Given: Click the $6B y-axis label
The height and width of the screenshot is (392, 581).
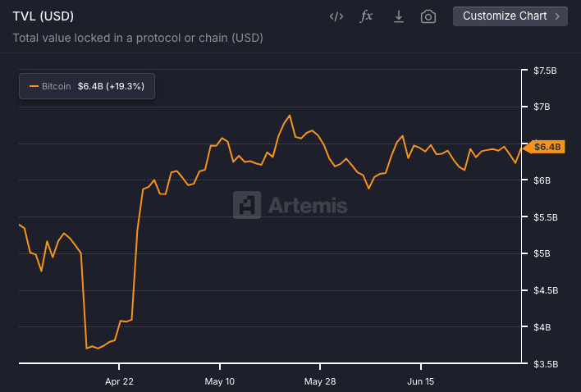Looking at the screenshot, I should [x=542, y=180].
